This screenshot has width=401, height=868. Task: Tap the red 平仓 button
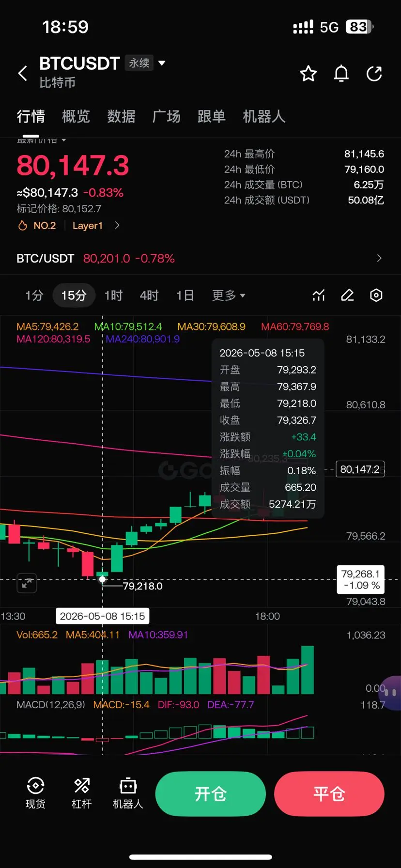pyautogui.click(x=329, y=794)
